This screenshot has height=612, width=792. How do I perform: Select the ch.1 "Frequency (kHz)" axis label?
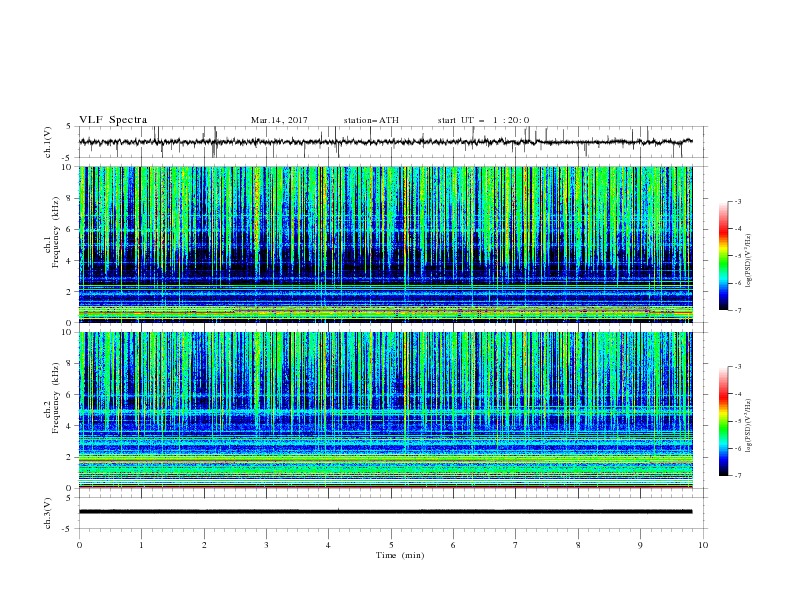click(56, 233)
